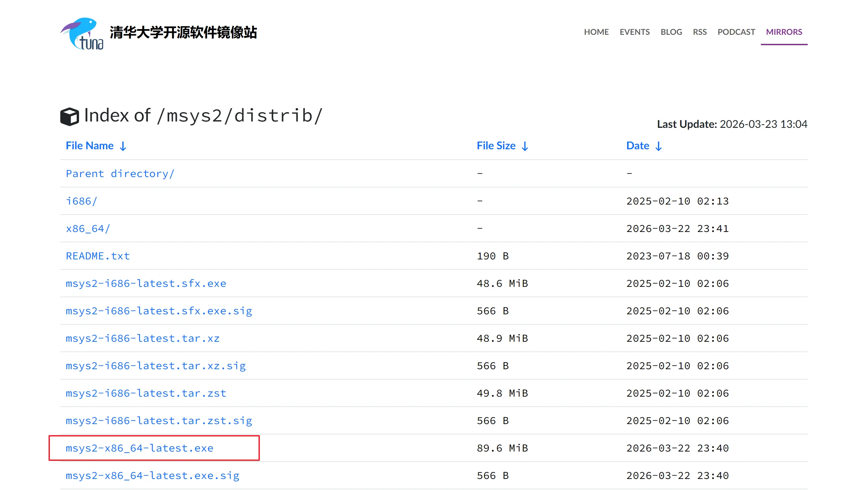Image resolution: width=868 pixels, height=490 pixels.
Task: Visit the PODCAST page
Action: [736, 32]
